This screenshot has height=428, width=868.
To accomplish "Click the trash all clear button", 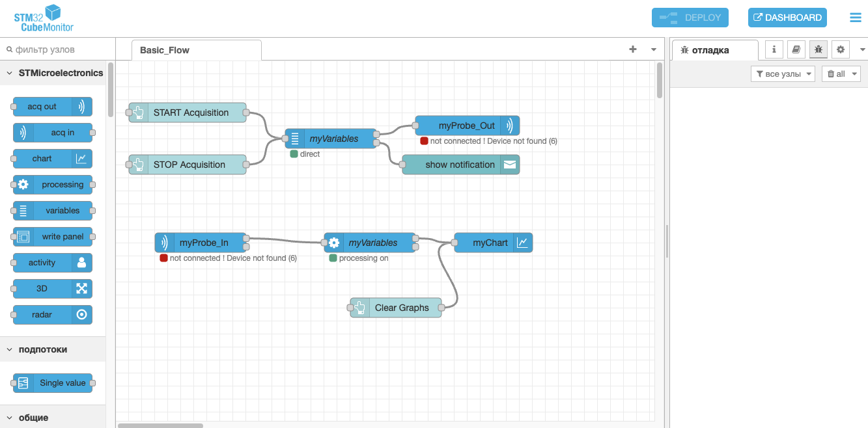I will click(x=836, y=74).
